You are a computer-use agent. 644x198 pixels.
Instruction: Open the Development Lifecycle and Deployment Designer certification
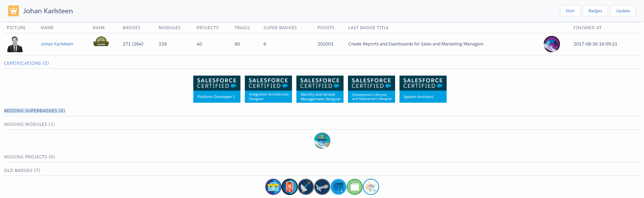coord(371,89)
